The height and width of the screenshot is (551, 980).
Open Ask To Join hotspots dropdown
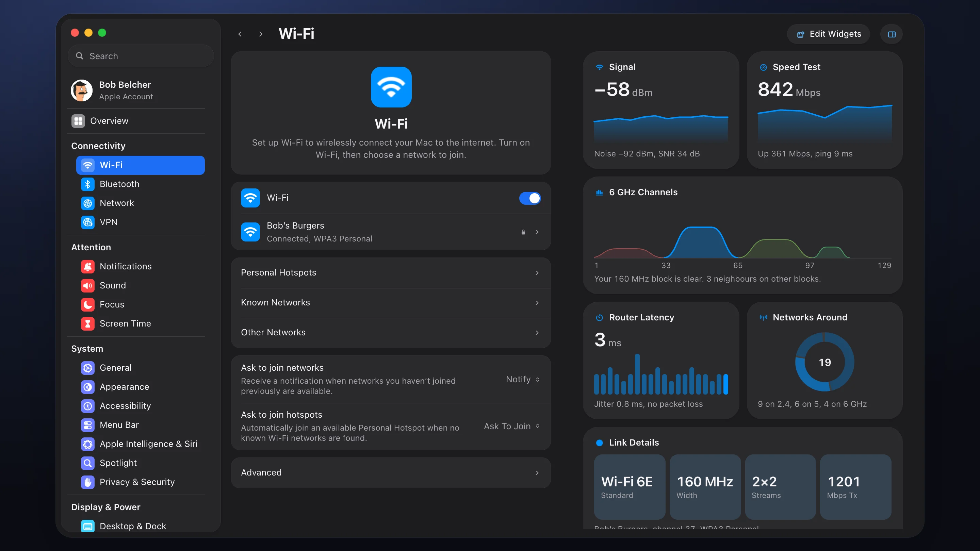pos(512,426)
